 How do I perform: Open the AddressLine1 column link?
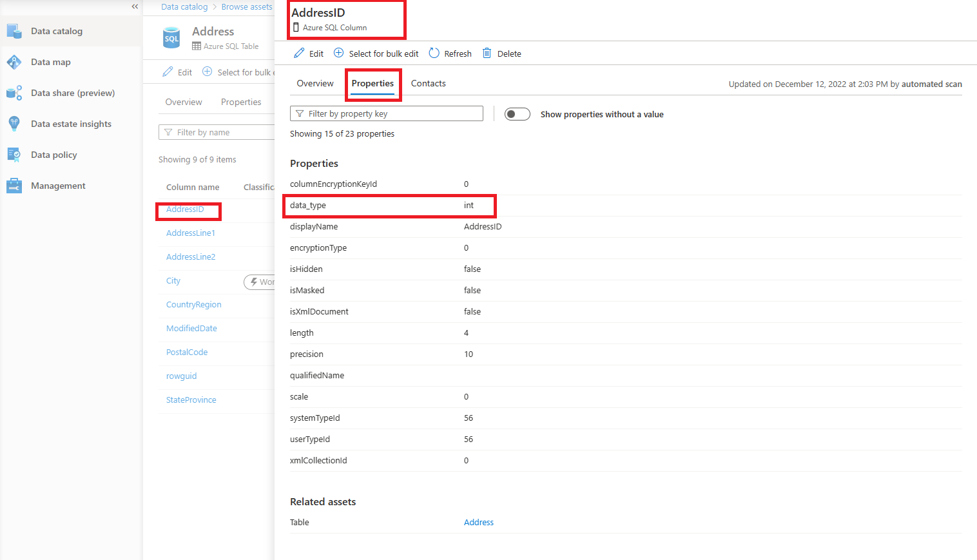(x=191, y=233)
